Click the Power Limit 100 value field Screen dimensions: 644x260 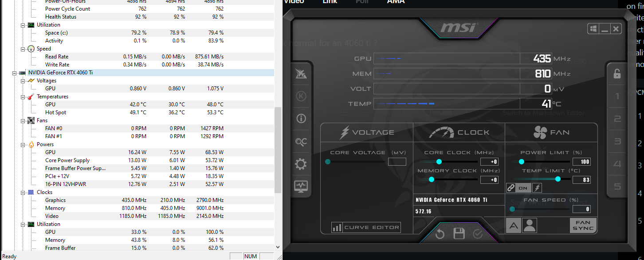(x=581, y=162)
